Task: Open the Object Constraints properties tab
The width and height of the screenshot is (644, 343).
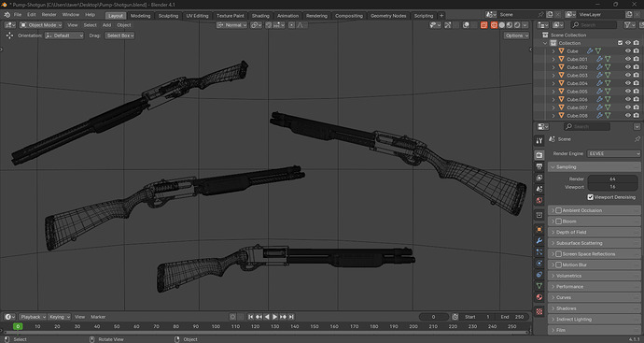Action: pos(539,275)
